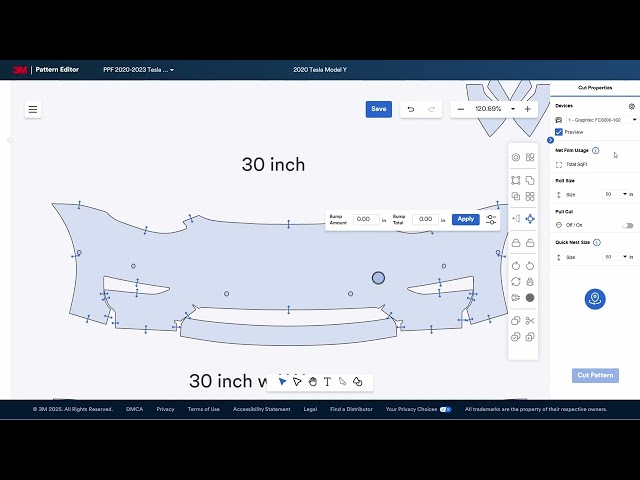Viewport: 640px width, 480px height.
Task: Click the "30 inch" label above bumper
Action: click(273, 164)
